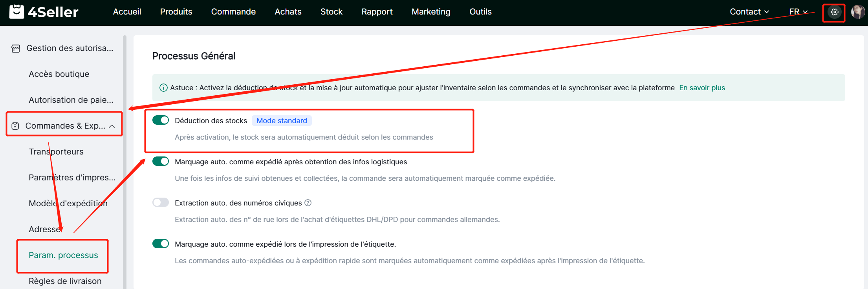Collapse the Commandes & Exp section chevron
868x289 pixels.
pos(112,126)
